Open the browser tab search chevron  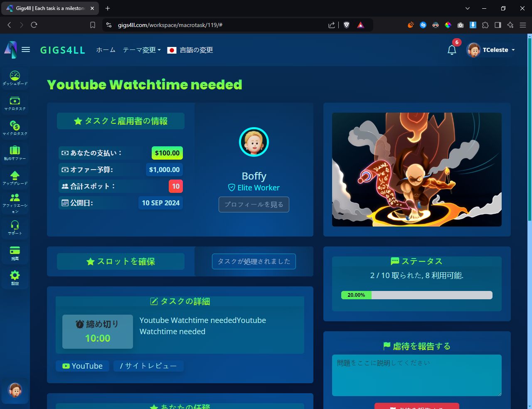point(468,8)
